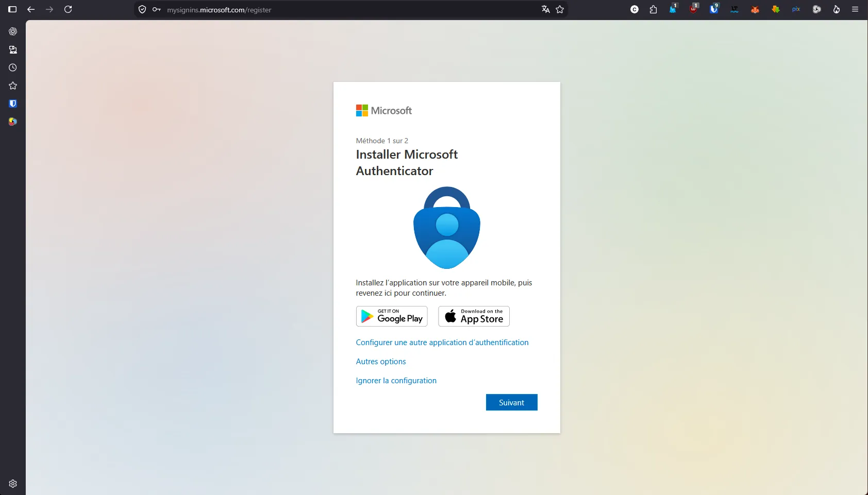Open the uBlock Origin extension icon
868x495 pixels.
(x=694, y=9)
